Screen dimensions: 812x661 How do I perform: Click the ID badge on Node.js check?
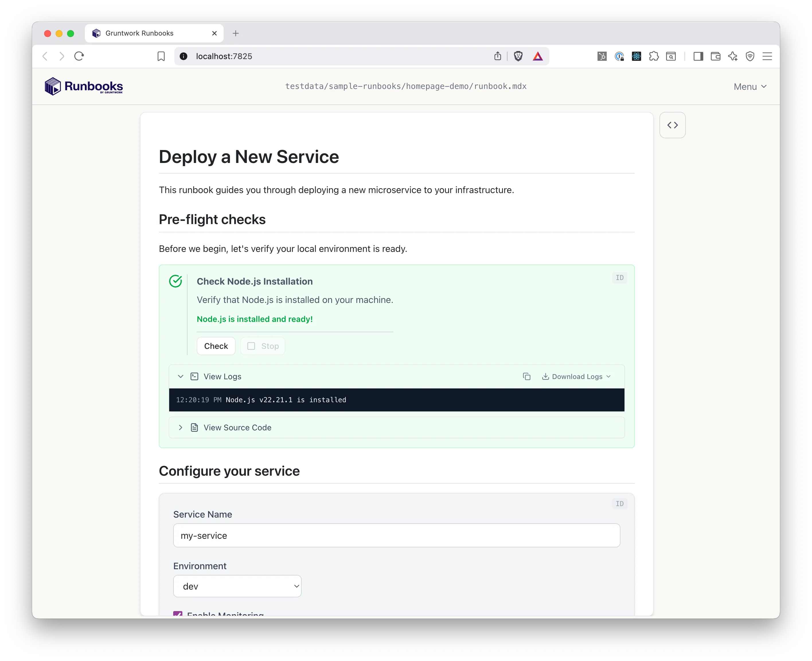click(619, 278)
